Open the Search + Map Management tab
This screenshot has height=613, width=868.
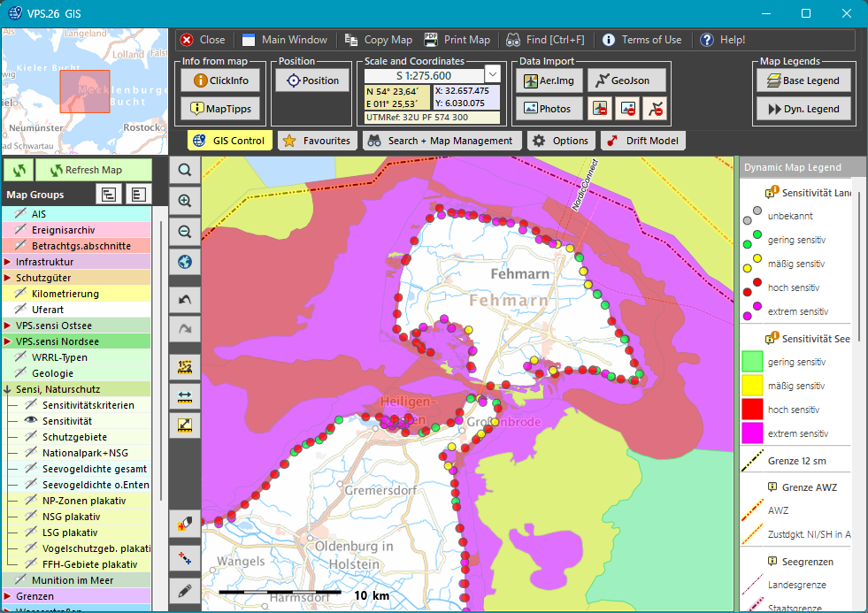[442, 141]
